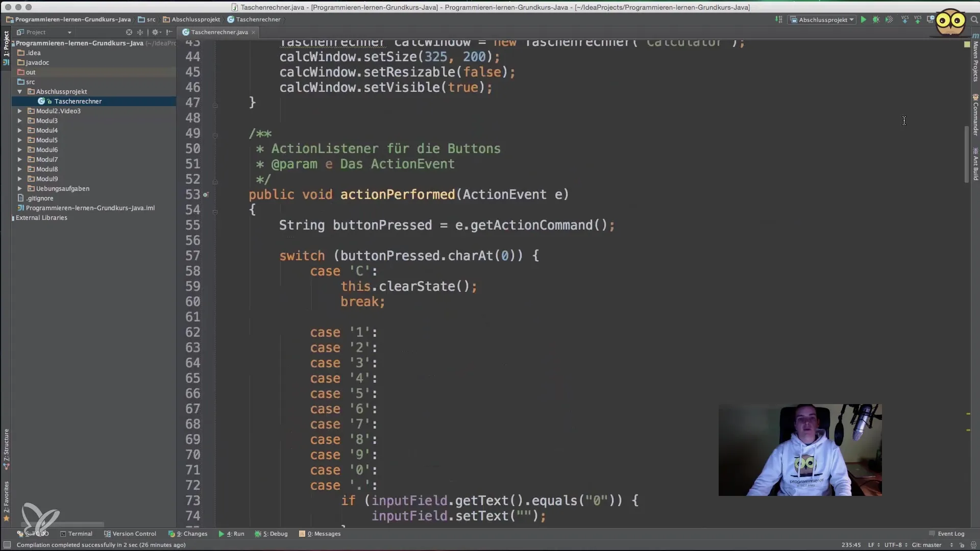The height and width of the screenshot is (551, 980).
Task: Select the .idea folder
Action: click(94, 53)
